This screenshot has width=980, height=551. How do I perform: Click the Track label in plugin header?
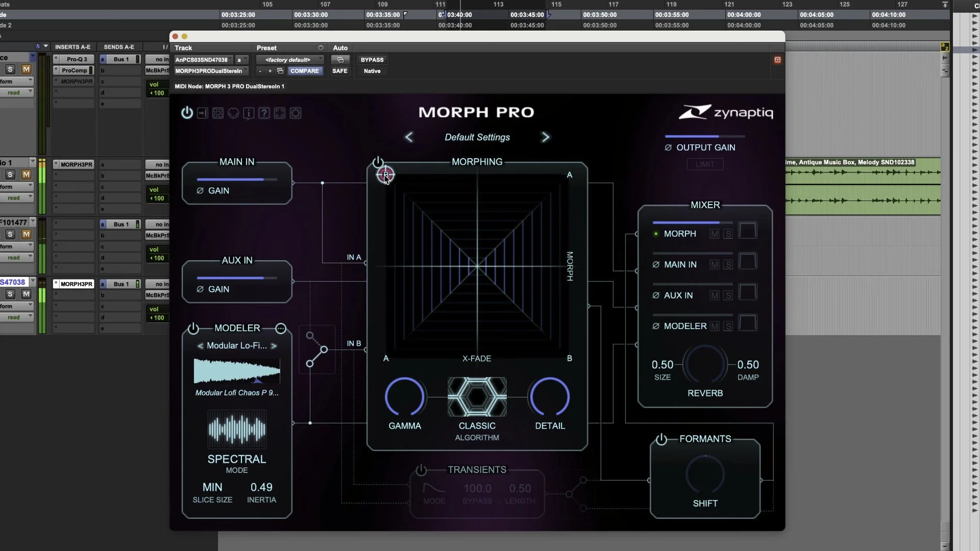point(184,47)
